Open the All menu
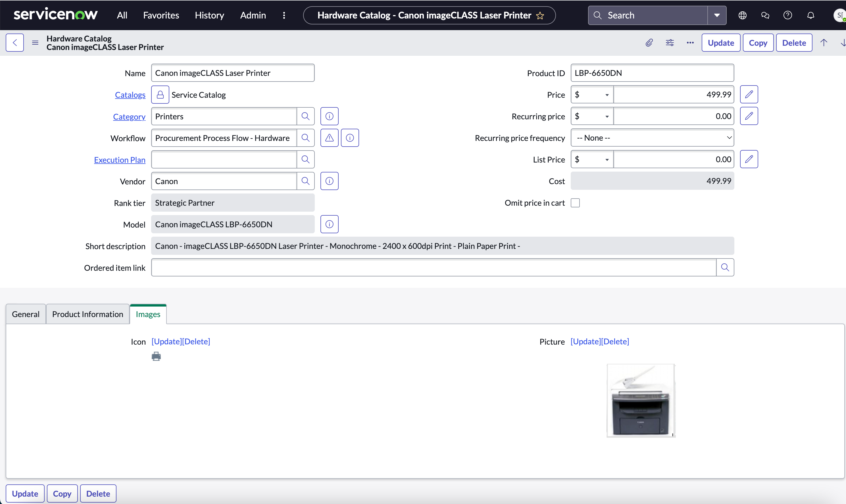 [122, 15]
